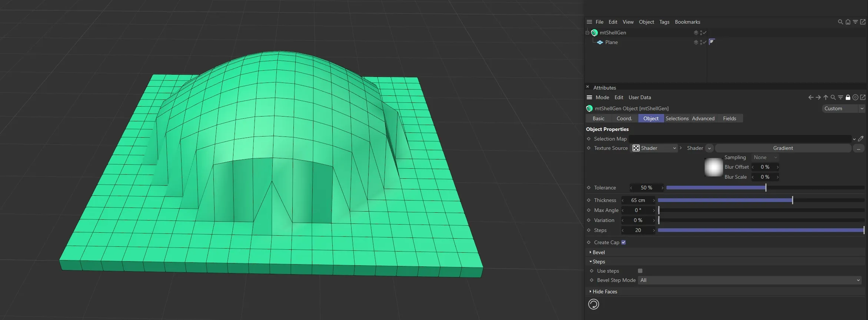Go back using the Attributes left arrow

[x=811, y=97]
